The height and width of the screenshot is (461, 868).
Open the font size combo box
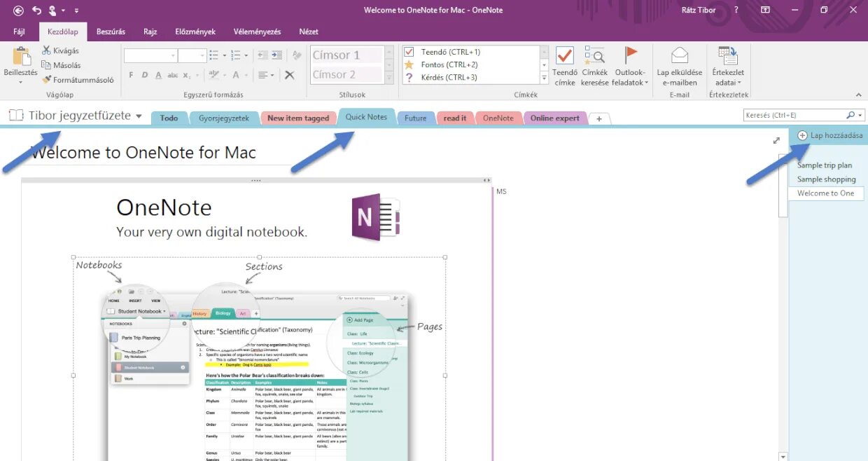pyautogui.click(x=192, y=55)
